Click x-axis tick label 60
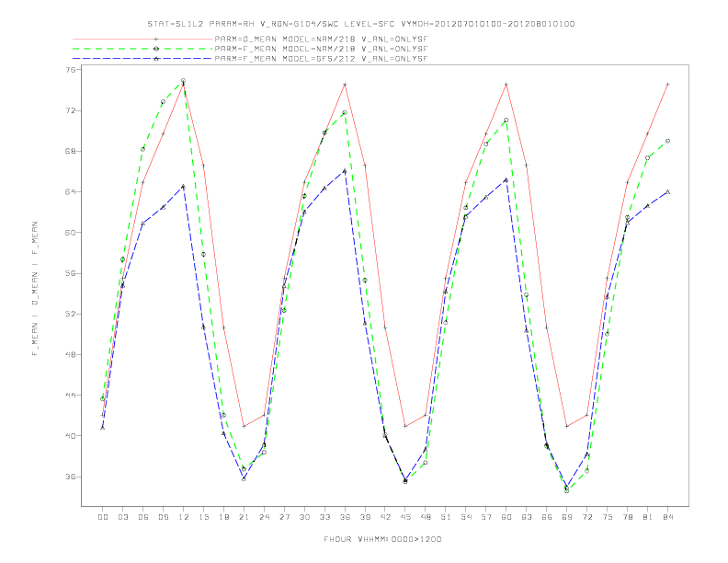 click(506, 517)
